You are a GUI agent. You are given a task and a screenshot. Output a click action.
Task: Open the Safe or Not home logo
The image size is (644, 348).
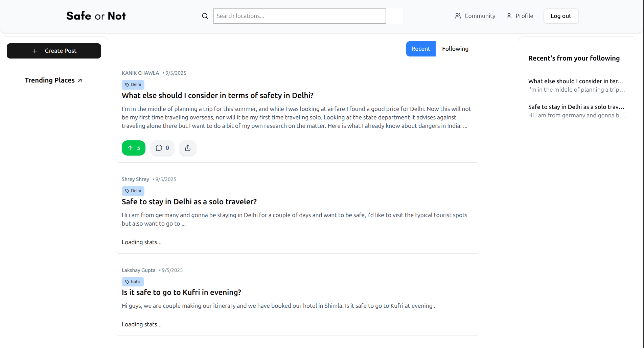click(96, 16)
